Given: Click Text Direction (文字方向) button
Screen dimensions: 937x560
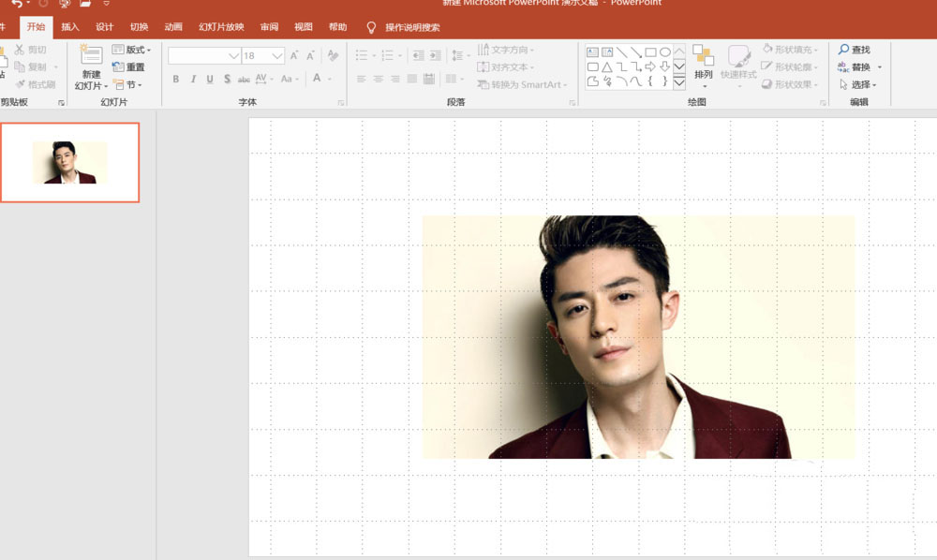Looking at the screenshot, I should [x=506, y=50].
